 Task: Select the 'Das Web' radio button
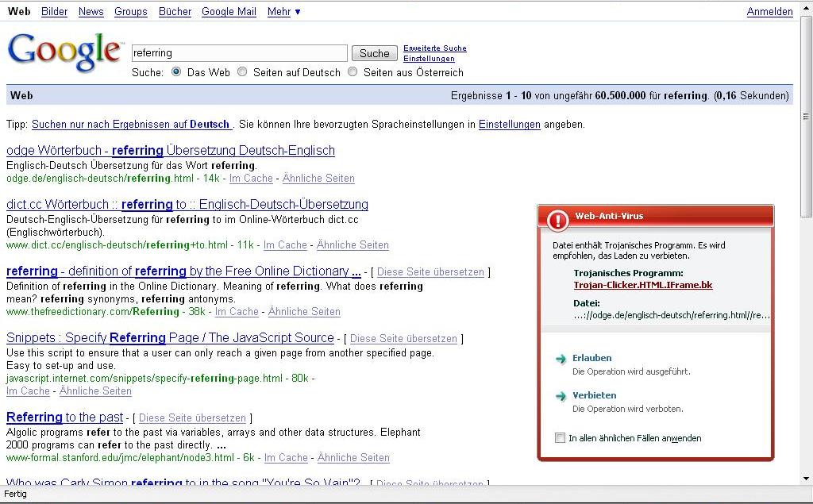pos(176,72)
